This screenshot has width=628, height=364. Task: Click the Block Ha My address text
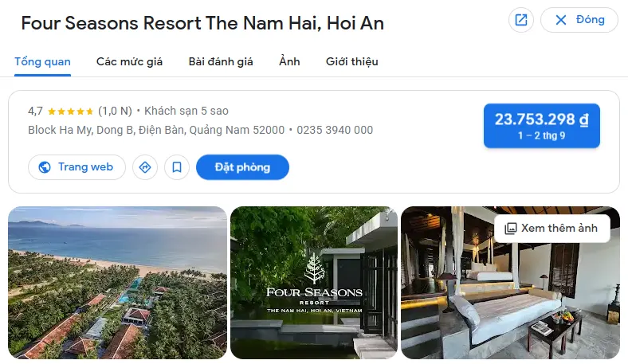point(156,130)
